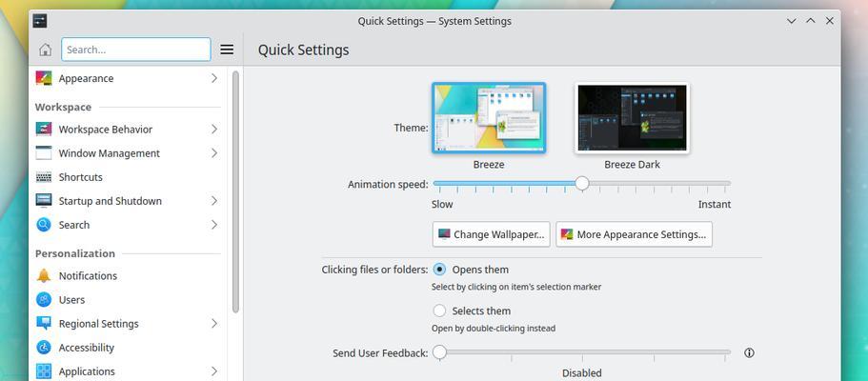Expand the Appearance category chevron
Viewport: 868px width, 381px height.
coord(214,78)
